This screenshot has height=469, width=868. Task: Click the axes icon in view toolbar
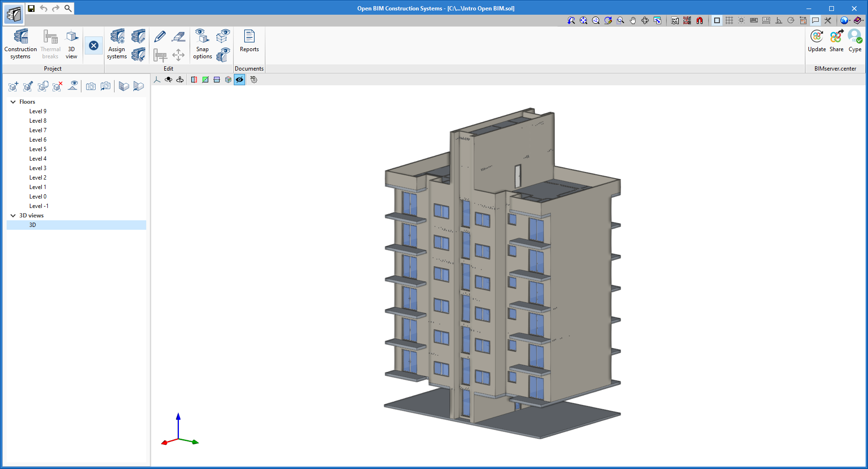[x=157, y=80]
